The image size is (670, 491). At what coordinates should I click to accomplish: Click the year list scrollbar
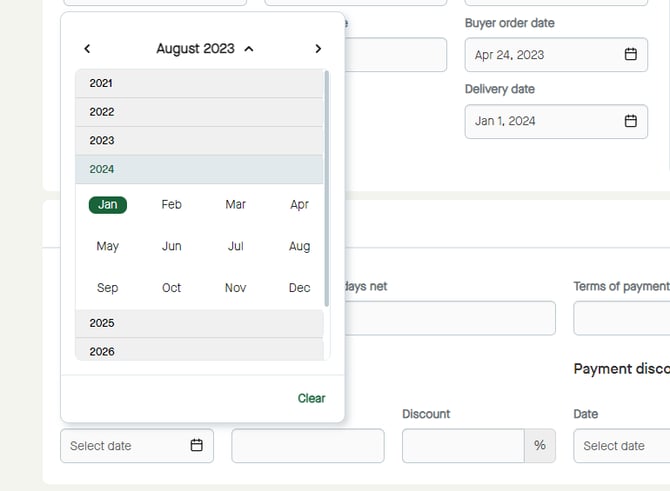(327, 188)
